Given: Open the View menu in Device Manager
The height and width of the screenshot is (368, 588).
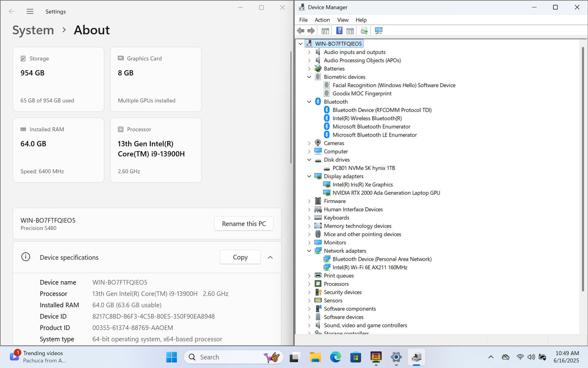Looking at the screenshot, I should (343, 20).
